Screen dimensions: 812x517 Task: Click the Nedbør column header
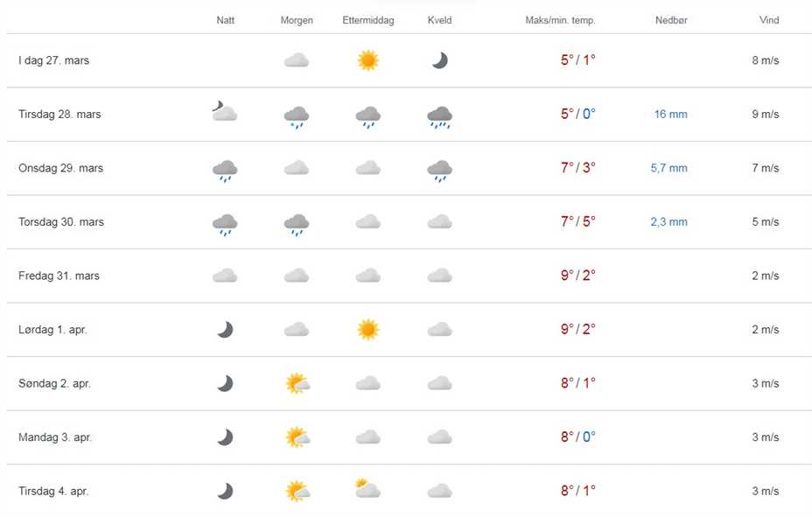click(671, 20)
